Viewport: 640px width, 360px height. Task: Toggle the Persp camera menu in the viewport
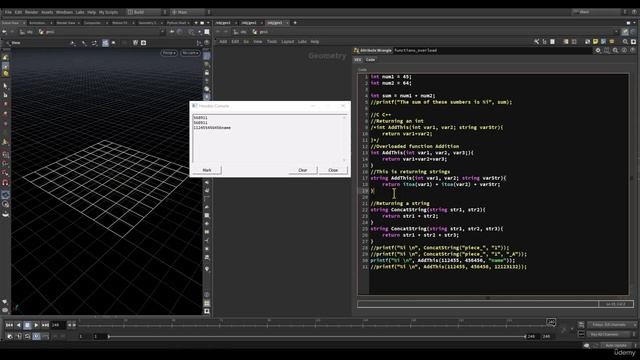pyautogui.click(x=169, y=53)
